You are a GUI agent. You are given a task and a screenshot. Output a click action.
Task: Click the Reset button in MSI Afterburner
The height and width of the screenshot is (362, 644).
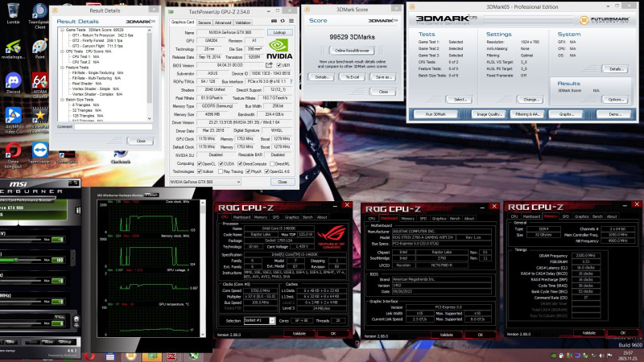(x=49, y=342)
